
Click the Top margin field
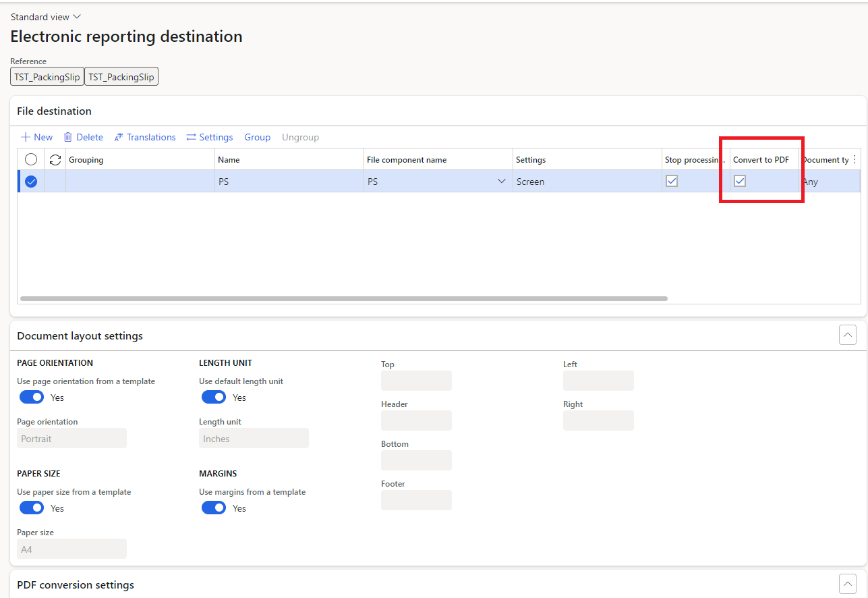pos(416,381)
